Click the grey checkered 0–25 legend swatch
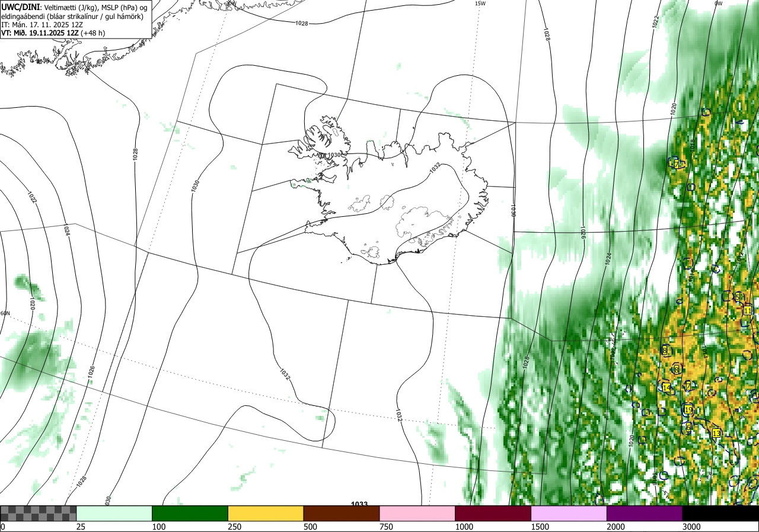 coord(38,513)
